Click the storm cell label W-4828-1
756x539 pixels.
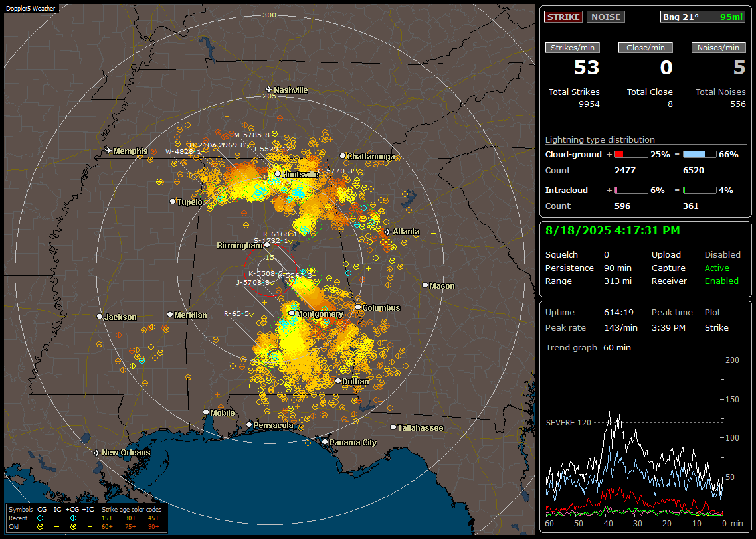pos(183,151)
